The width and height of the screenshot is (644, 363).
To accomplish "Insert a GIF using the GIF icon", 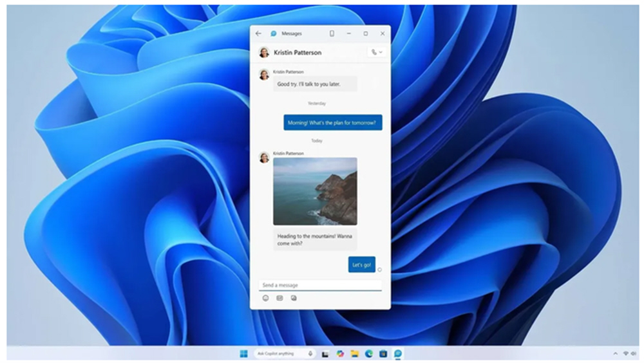I will (x=279, y=298).
